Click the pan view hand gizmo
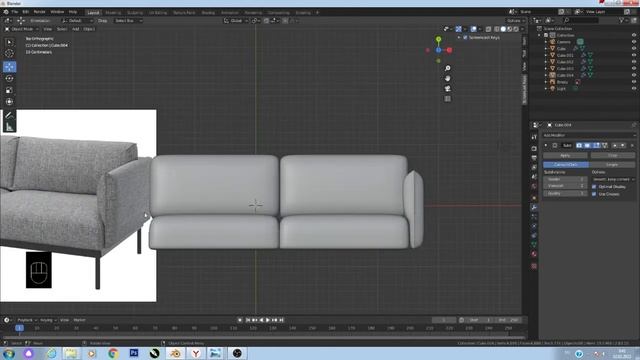 point(448,78)
